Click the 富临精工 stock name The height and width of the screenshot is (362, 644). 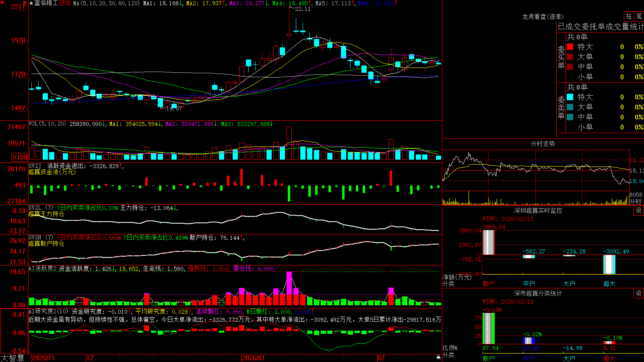click(46, 3)
